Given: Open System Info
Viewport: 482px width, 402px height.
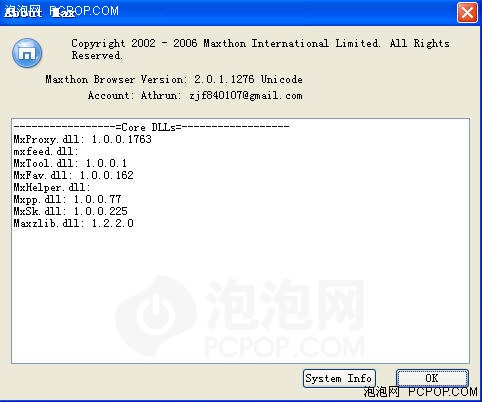Looking at the screenshot, I should (339, 379).
